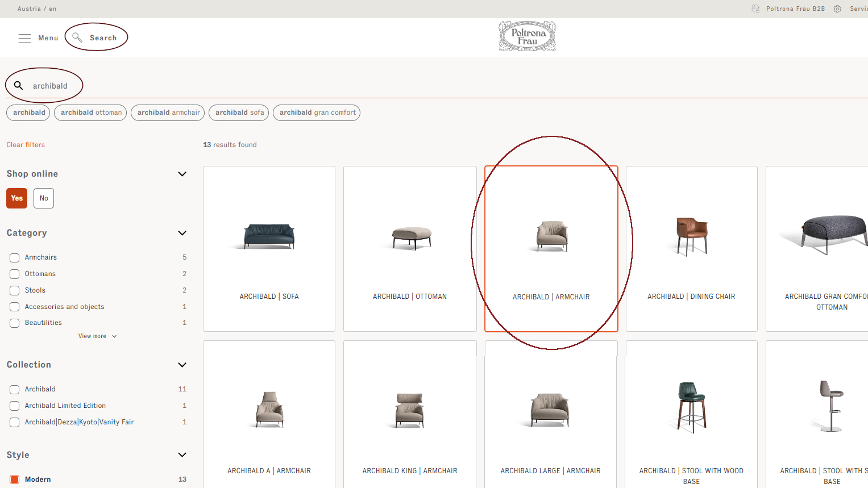Open the Archibald Sofa product thumbnail image

tap(269, 237)
